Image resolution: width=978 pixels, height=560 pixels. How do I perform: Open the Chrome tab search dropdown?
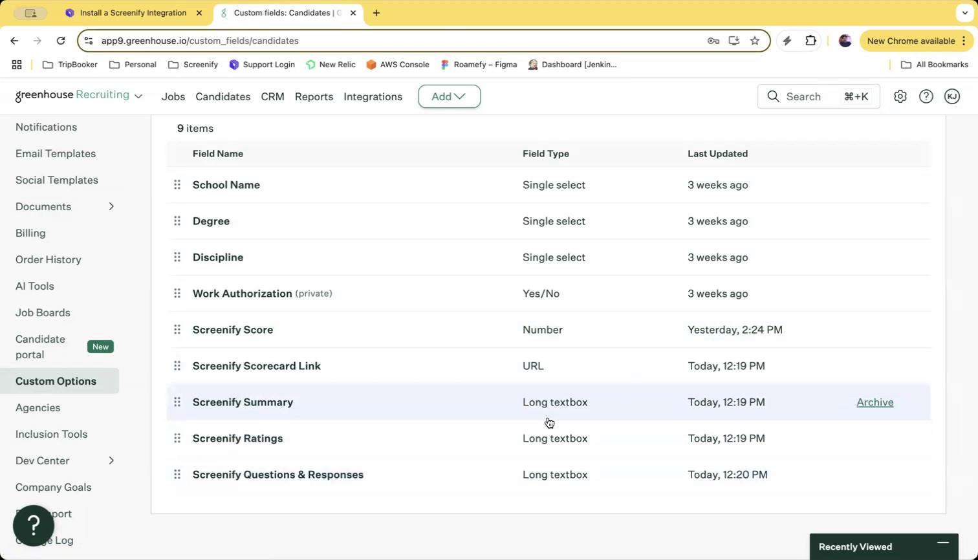(964, 13)
